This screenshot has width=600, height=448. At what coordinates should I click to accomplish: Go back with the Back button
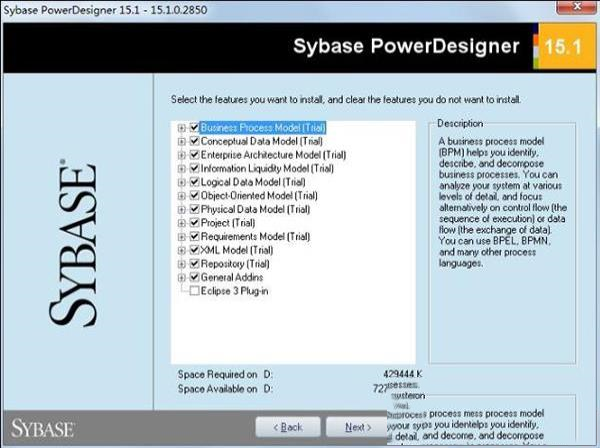288,427
